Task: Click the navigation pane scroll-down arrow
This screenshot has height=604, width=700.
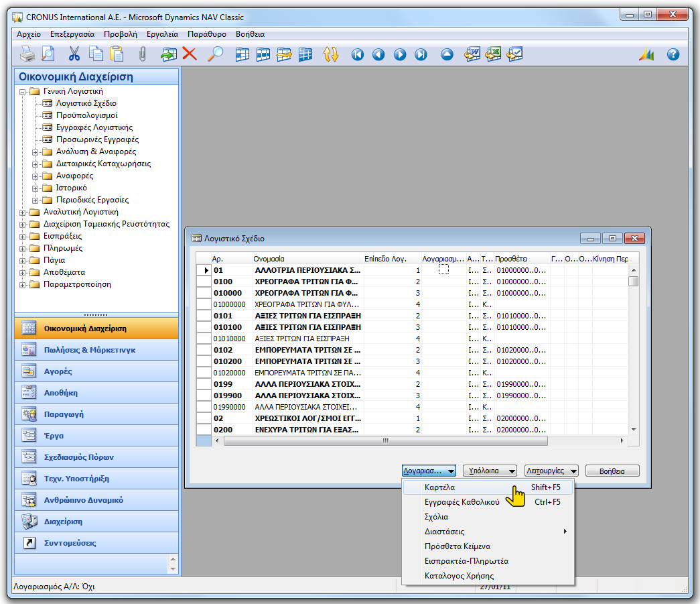Action: 173,569
